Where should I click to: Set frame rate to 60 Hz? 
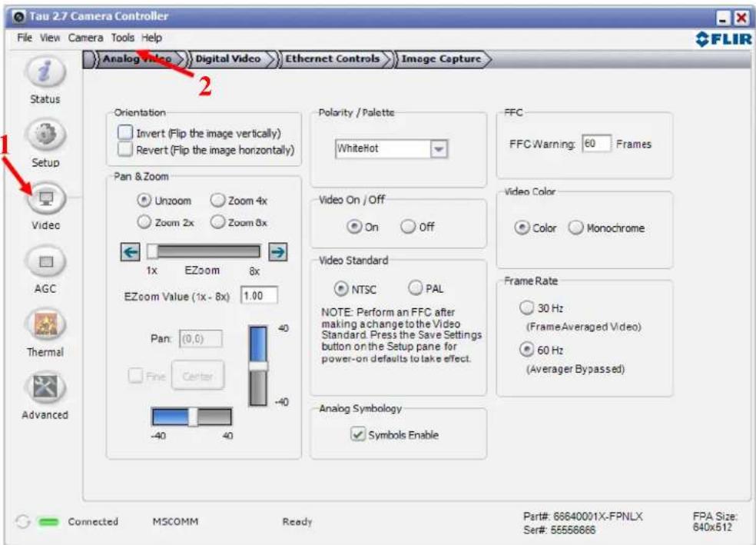click(526, 349)
